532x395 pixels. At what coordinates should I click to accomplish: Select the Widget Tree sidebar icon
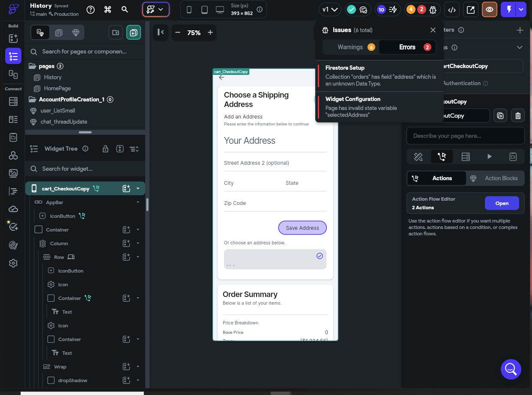click(x=13, y=56)
